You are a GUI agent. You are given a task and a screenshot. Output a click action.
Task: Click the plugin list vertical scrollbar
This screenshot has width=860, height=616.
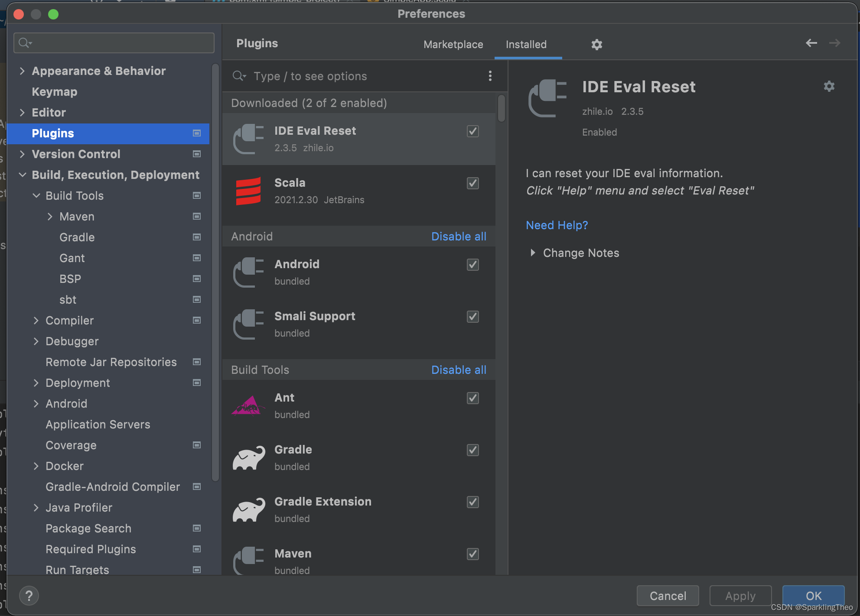point(502,108)
